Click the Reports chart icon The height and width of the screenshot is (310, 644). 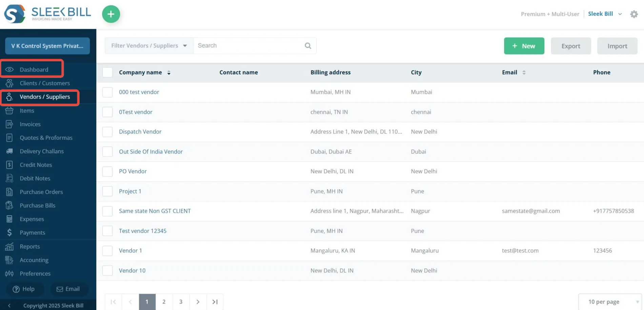pyautogui.click(x=9, y=246)
